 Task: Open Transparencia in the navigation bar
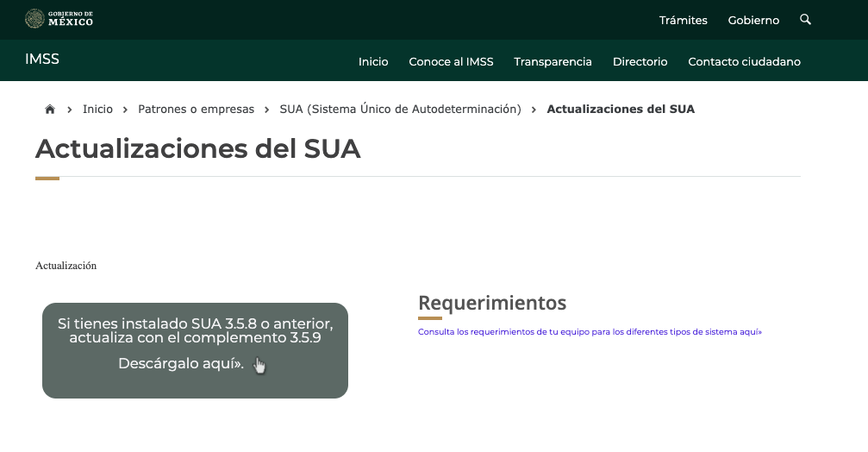[553, 61]
